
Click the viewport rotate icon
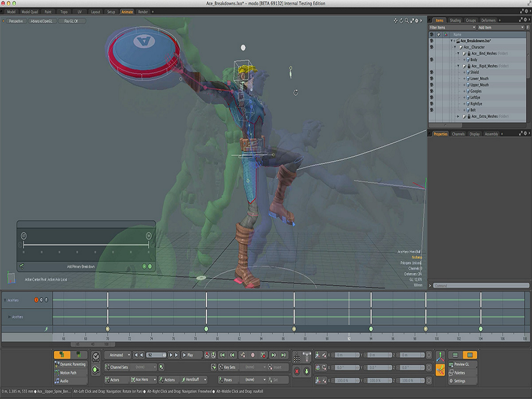401,21
